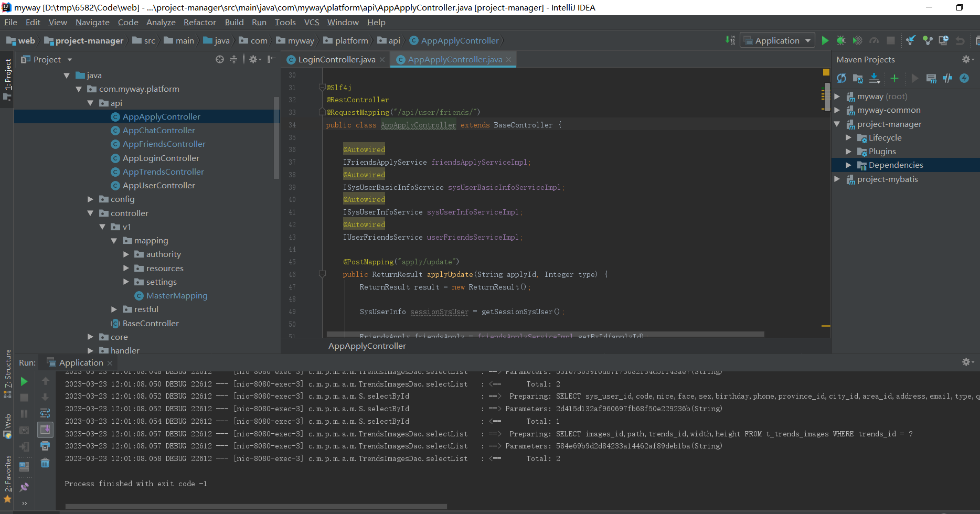
Task: Open Run panel settings gear
Action: point(968,362)
